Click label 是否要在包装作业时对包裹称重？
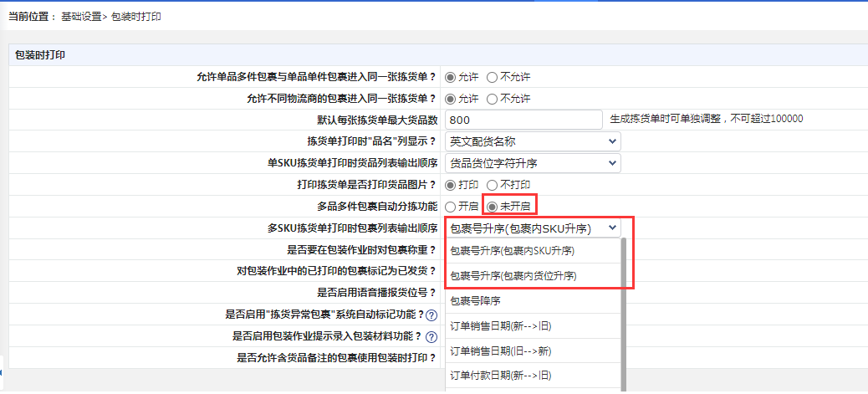This screenshot has width=868, height=394. (362, 249)
